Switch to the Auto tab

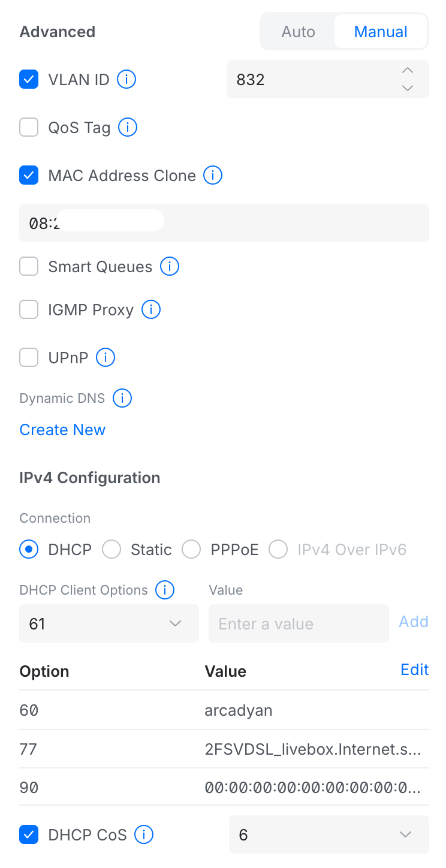click(x=298, y=32)
